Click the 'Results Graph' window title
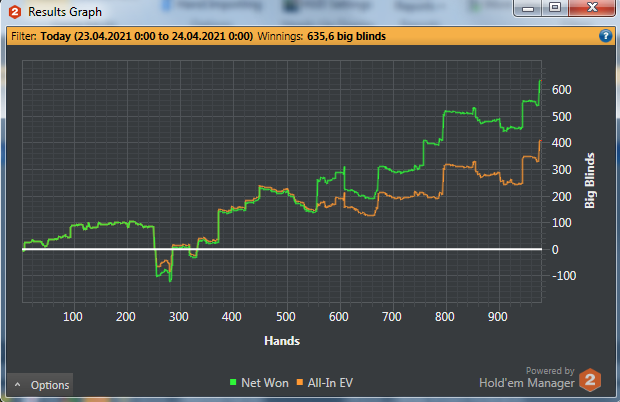 pyautogui.click(x=65, y=12)
